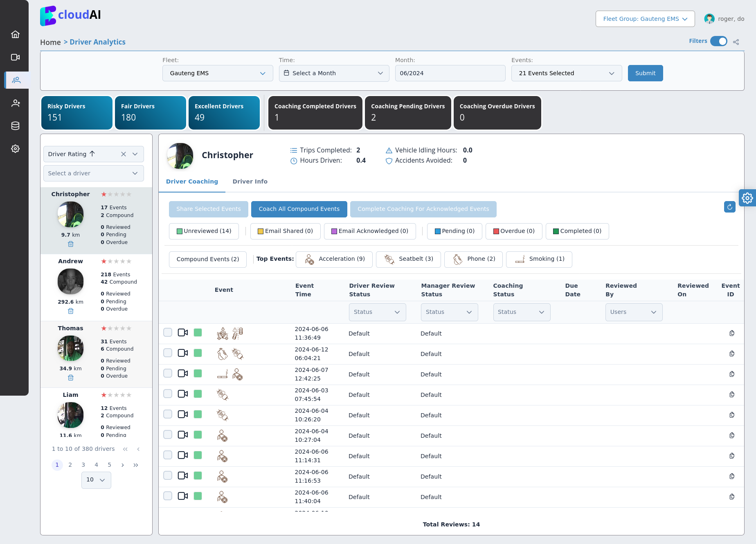Copy event ID for the first event row
This screenshot has width=756, height=544.
click(x=732, y=333)
